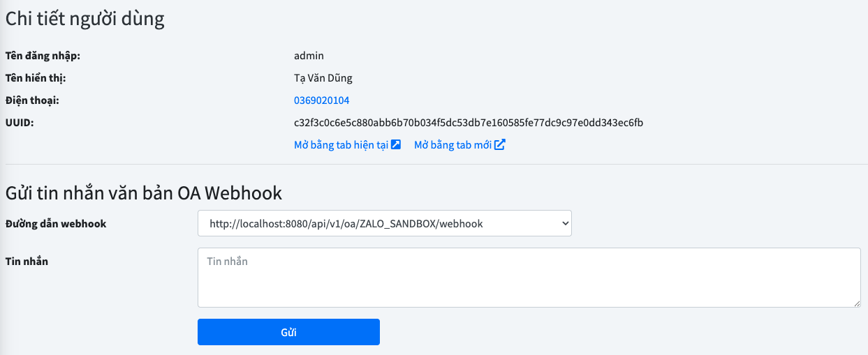This screenshot has width=868, height=355.
Task: Click the 'Điện thoại:' label
Action: pos(32,100)
